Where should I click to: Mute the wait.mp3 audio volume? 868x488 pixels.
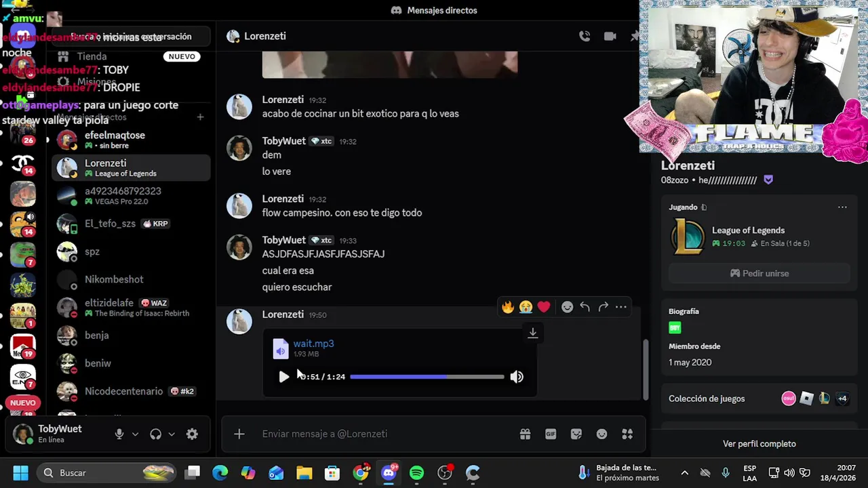(x=517, y=377)
